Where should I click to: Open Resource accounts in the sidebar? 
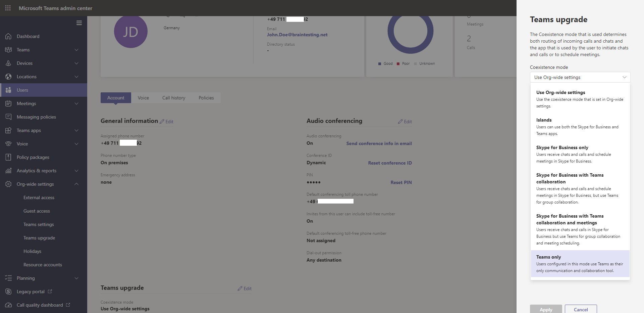click(43, 265)
